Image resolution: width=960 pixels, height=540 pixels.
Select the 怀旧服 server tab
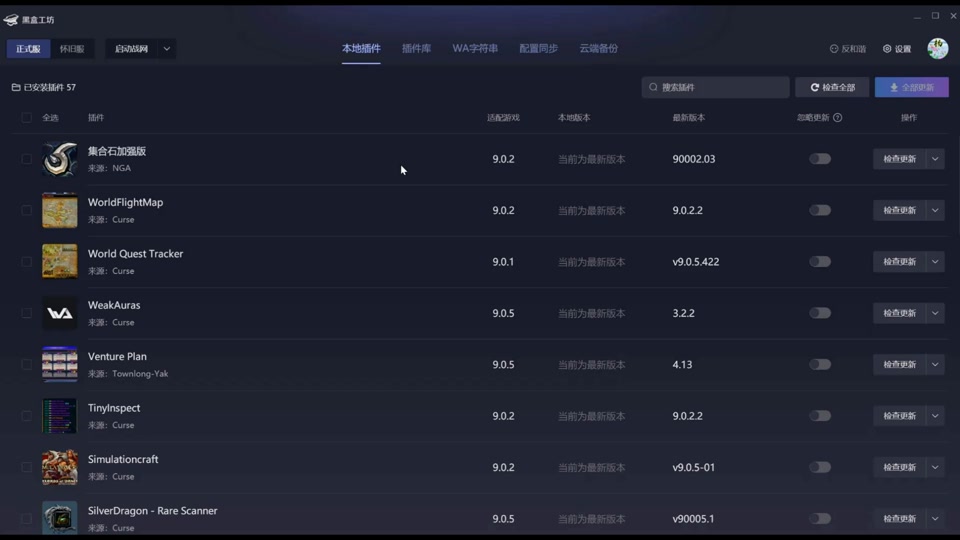click(72, 49)
